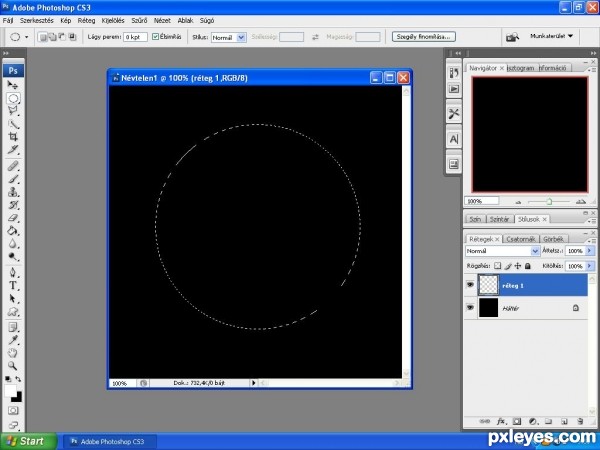
Task: Change screen mode at toolbox bottom
Action: point(13,425)
